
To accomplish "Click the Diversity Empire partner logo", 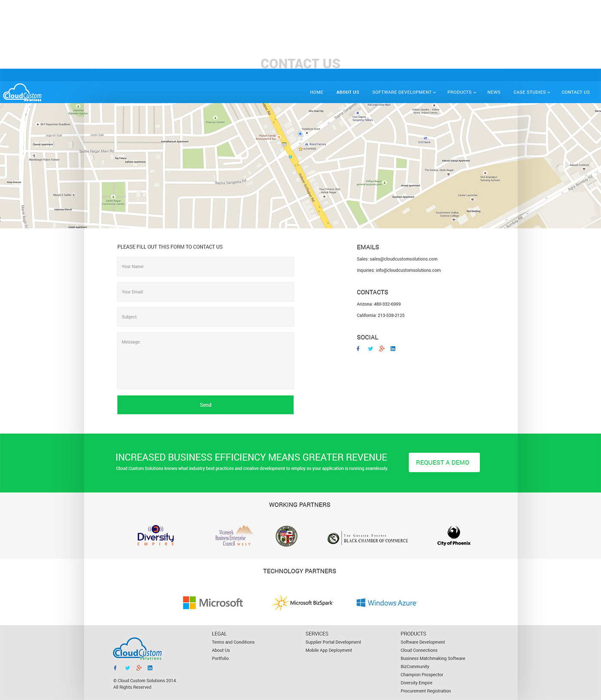I will click(155, 535).
